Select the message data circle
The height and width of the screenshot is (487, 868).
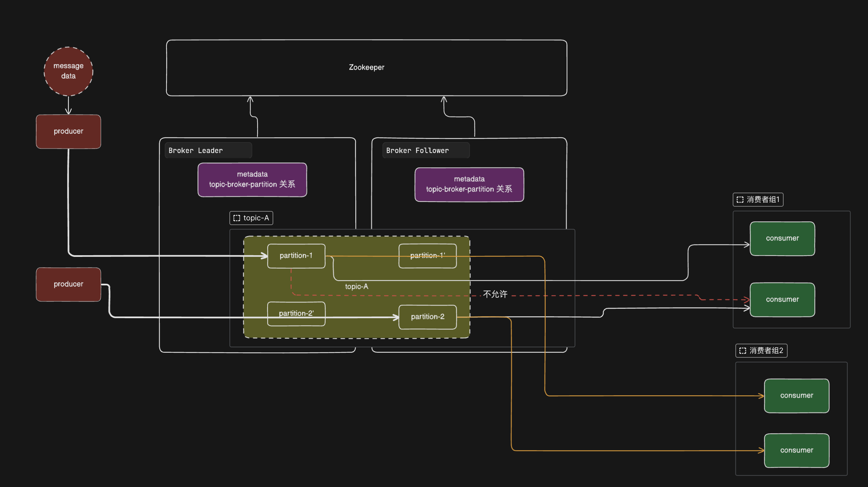[68, 71]
